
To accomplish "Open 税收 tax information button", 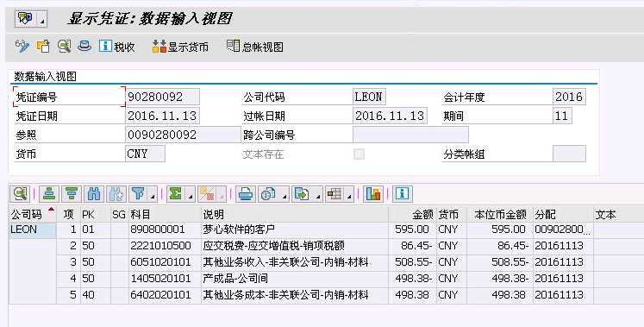I will [x=116, y=47].
